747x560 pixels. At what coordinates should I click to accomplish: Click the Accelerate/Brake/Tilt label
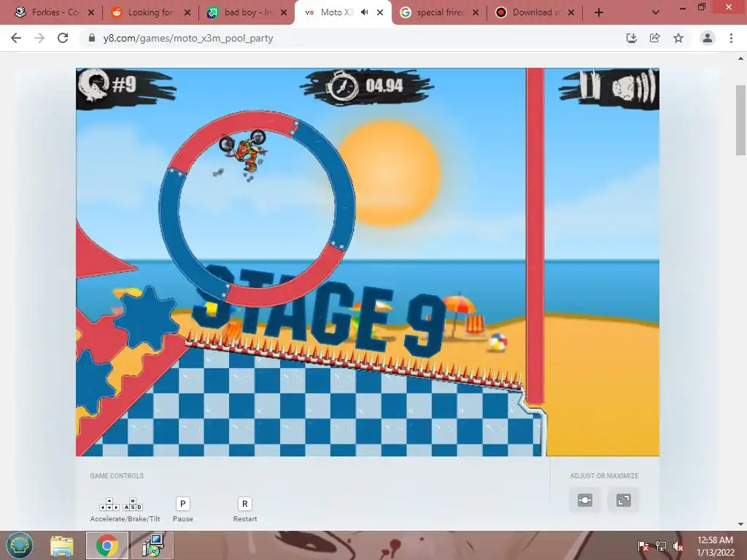click(125, 518)
